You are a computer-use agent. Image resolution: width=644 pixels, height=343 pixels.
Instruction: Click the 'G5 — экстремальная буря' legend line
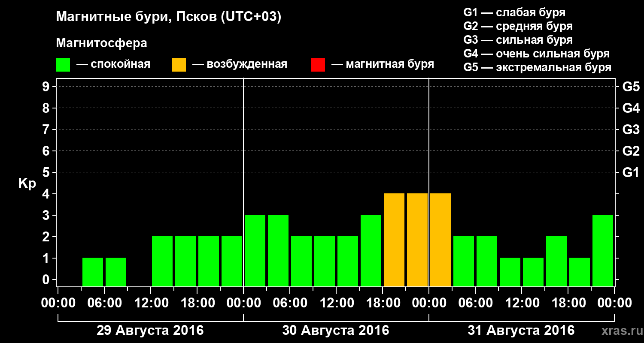pyautogui.click(x=538, y=67)
